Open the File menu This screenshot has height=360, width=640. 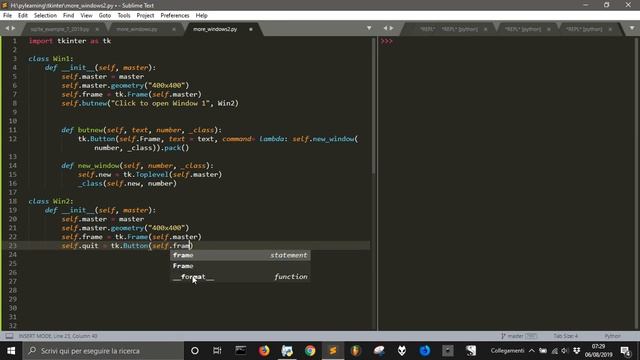click(7, 16)
